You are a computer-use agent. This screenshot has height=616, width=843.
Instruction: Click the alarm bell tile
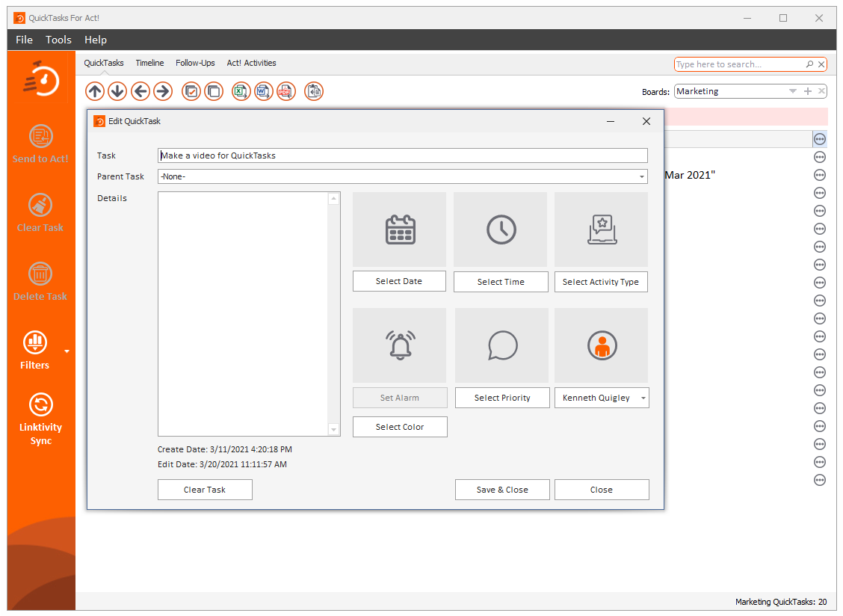(400, 345)
